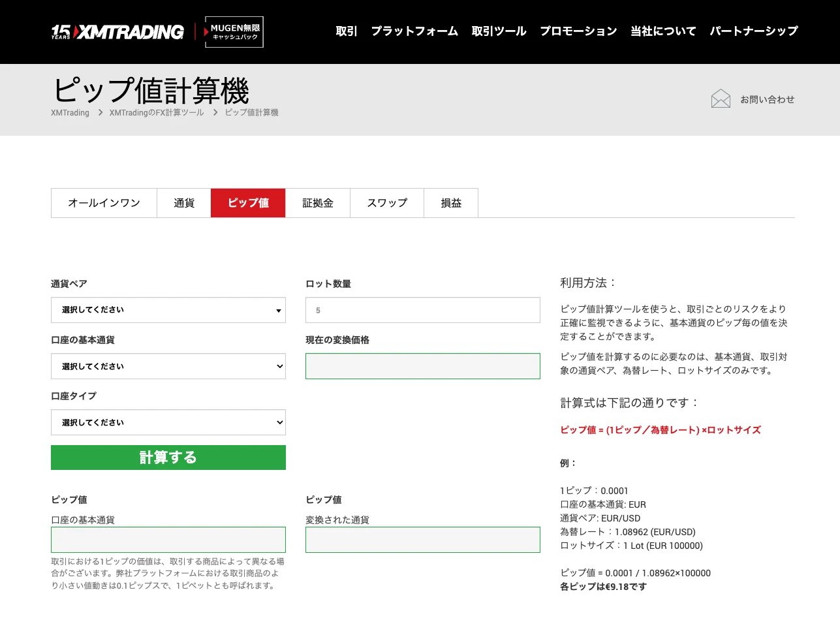Screen dimensions: 840x637
Task: Open the 口座タイプ dropdown
Action: coord(168,422)
